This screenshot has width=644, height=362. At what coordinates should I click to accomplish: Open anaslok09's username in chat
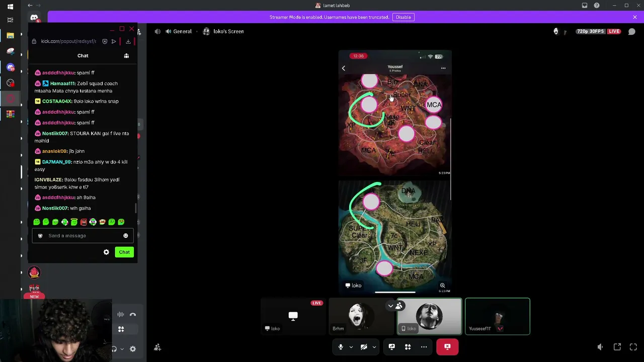54,151
